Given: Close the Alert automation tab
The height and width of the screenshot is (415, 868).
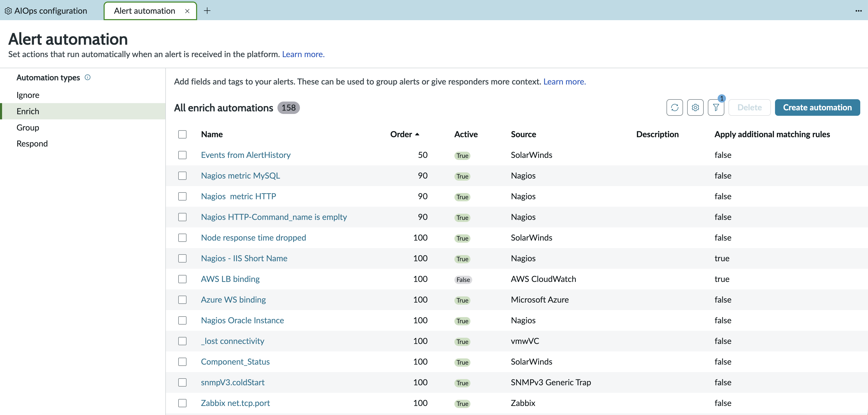Looking at the screenshot, I should point(187,11).
